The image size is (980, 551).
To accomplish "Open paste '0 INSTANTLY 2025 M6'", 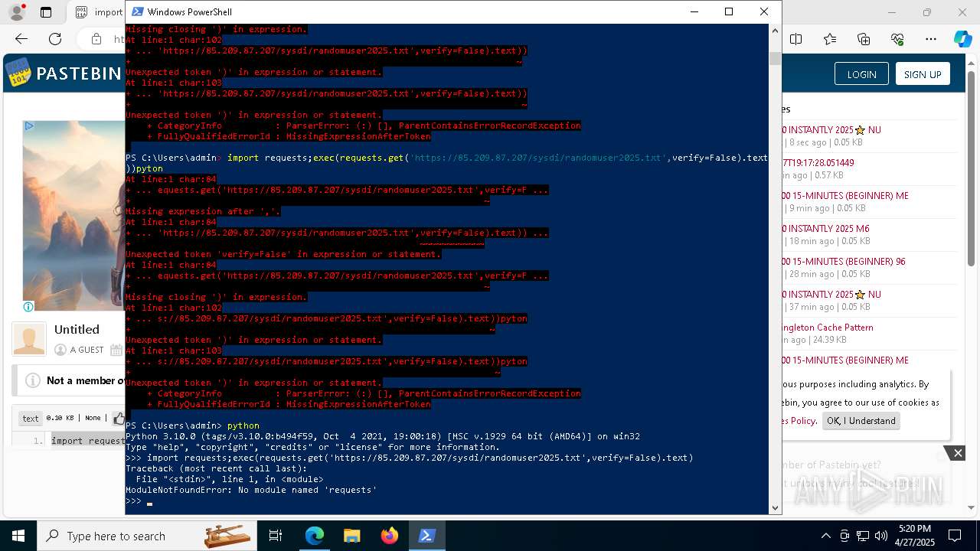I will (x=825, y=229).
